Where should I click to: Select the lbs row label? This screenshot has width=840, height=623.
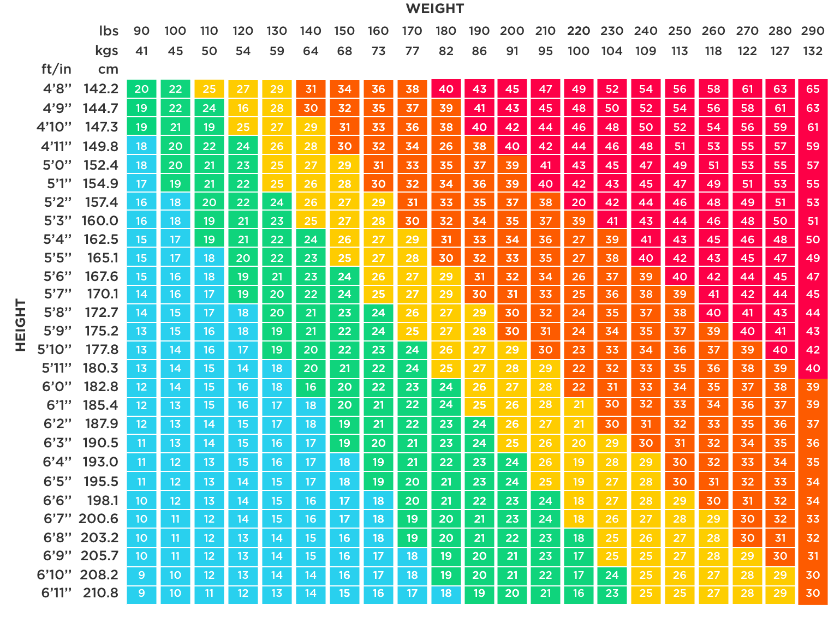coord(109,31)
